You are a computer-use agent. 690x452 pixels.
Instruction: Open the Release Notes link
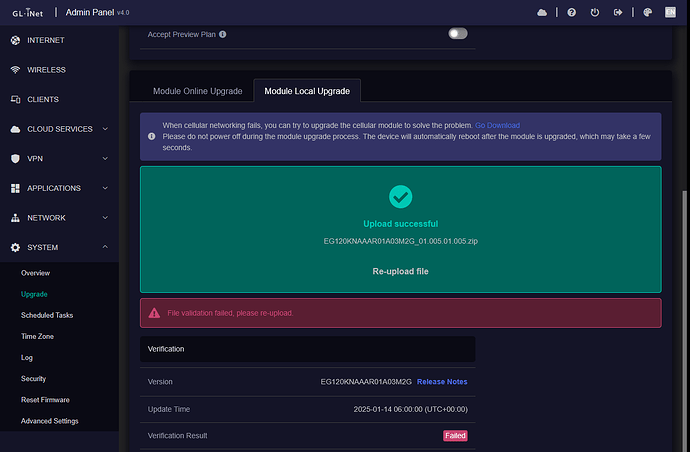click(x=441, y=382)
